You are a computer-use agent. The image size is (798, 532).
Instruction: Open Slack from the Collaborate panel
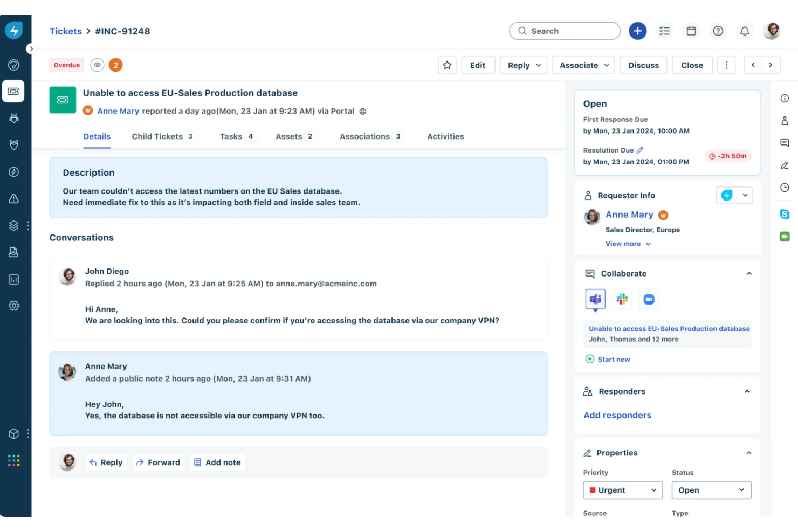pos(622,299)
